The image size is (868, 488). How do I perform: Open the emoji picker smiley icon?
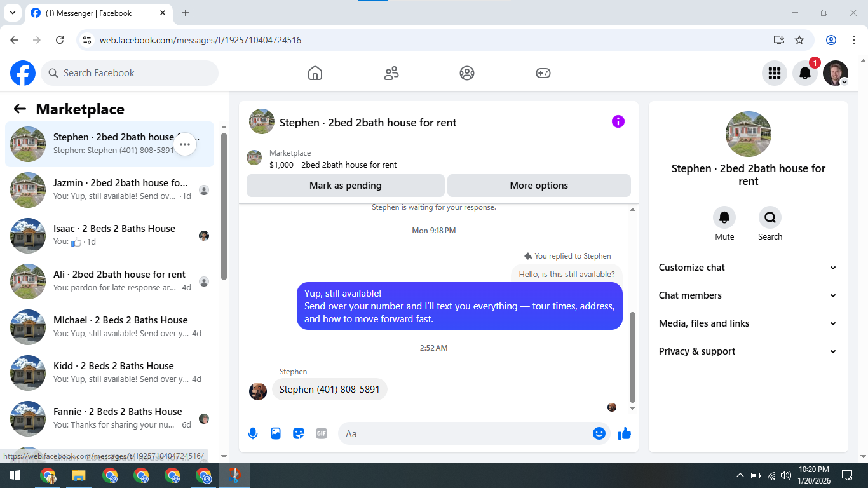pos(599,433)
